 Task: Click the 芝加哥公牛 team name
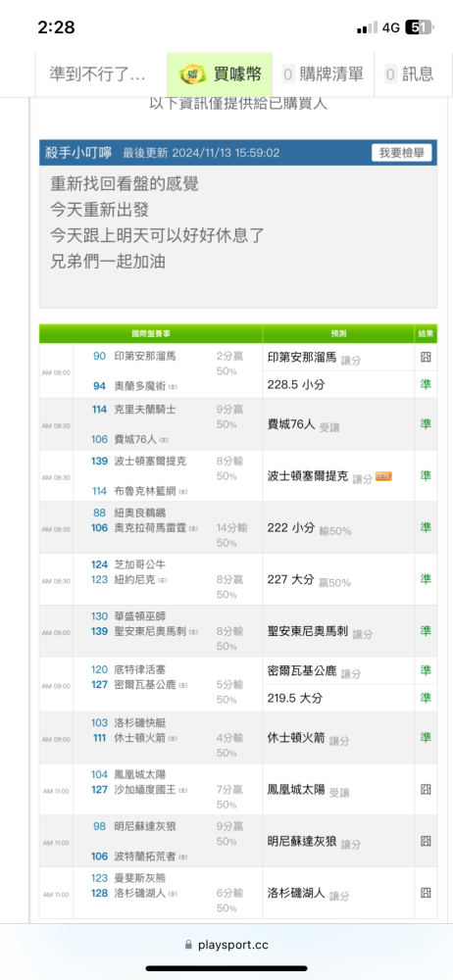coord(140,564)
